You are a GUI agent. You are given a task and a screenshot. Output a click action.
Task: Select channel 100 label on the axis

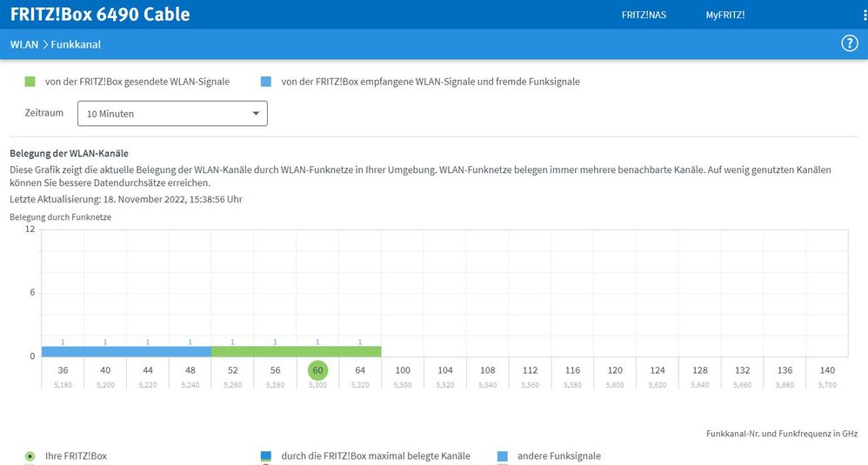click(x=403, y=370)
